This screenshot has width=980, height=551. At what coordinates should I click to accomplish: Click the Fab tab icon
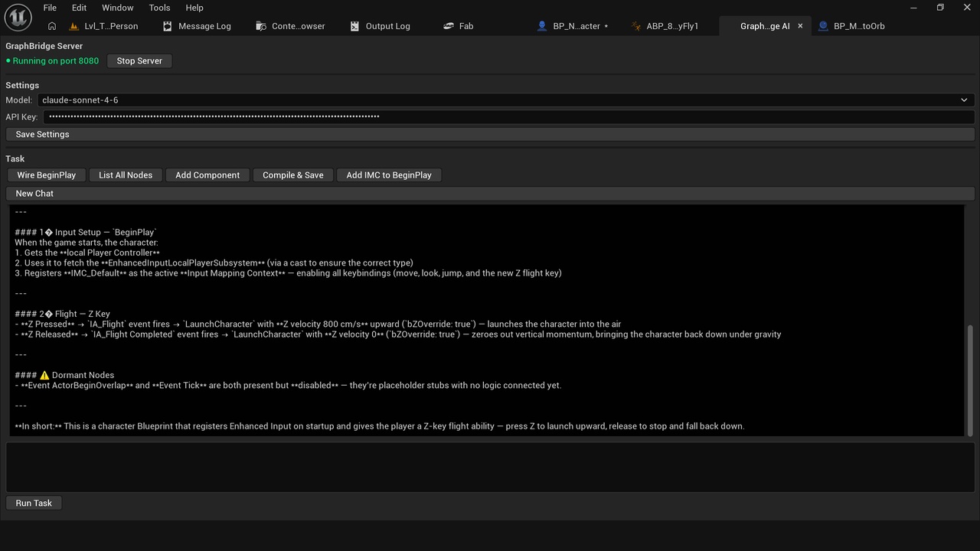[449, 26]
